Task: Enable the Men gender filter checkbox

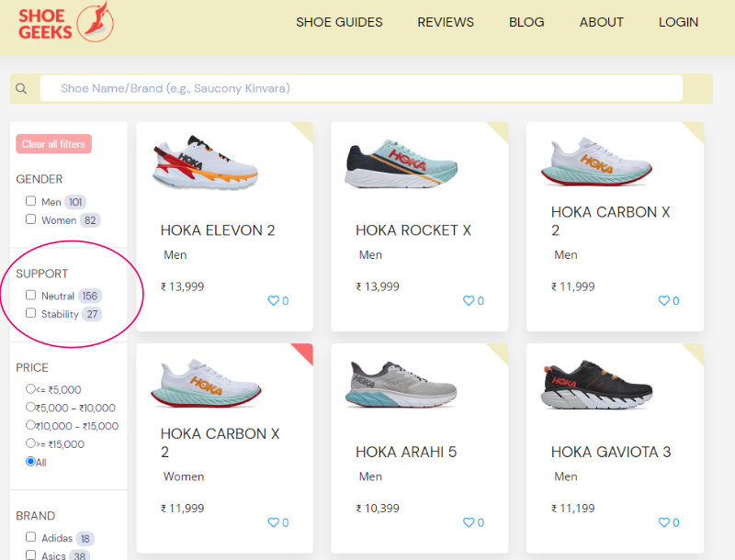Action: [31, 201]
